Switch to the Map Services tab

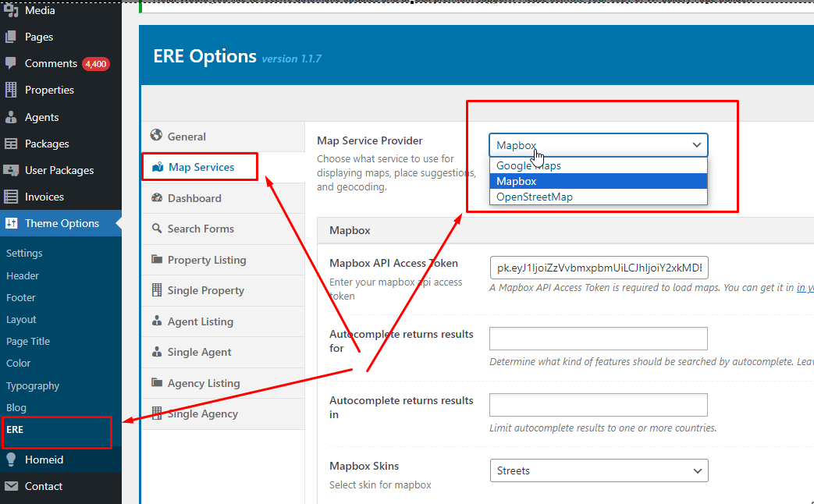pyautogui.click(x=223, y=167)
